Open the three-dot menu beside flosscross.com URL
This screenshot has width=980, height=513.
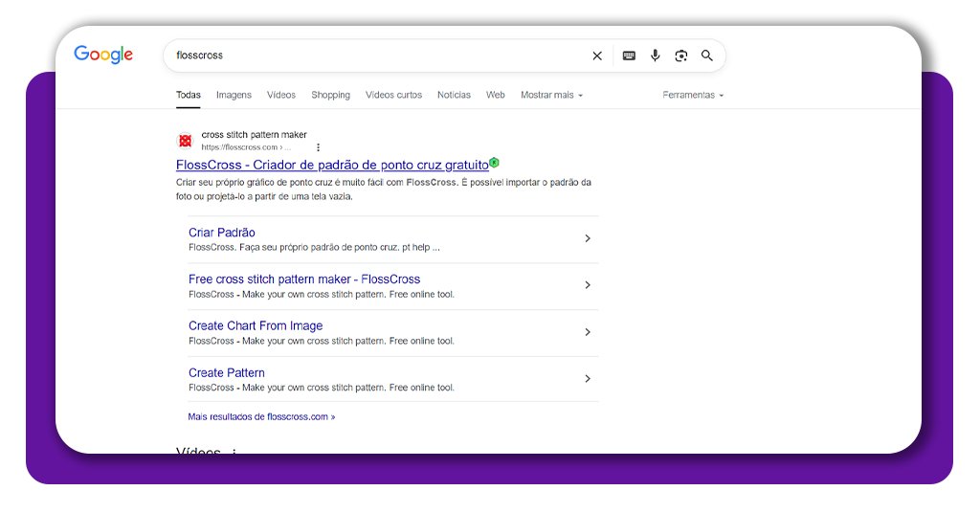point(318,147)
